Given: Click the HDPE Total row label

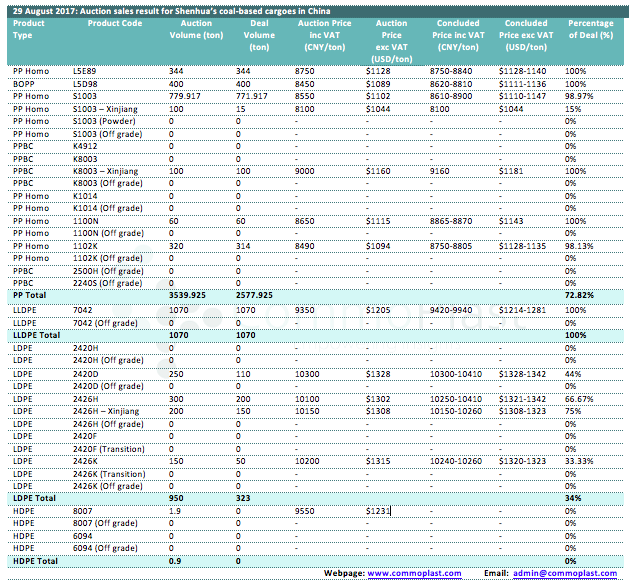Looking at the screenshot, I should pos(35,561).
